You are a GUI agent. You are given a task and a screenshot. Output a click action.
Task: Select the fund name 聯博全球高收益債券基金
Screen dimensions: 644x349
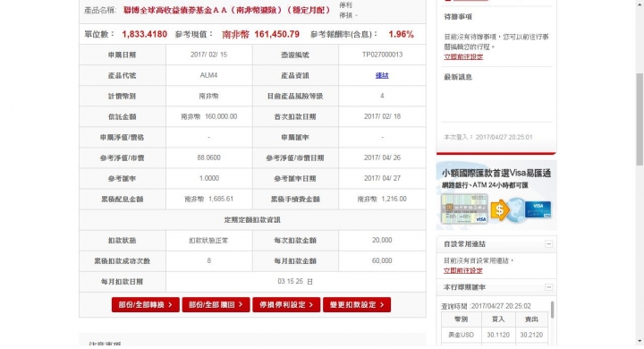[x=226, y=10]
